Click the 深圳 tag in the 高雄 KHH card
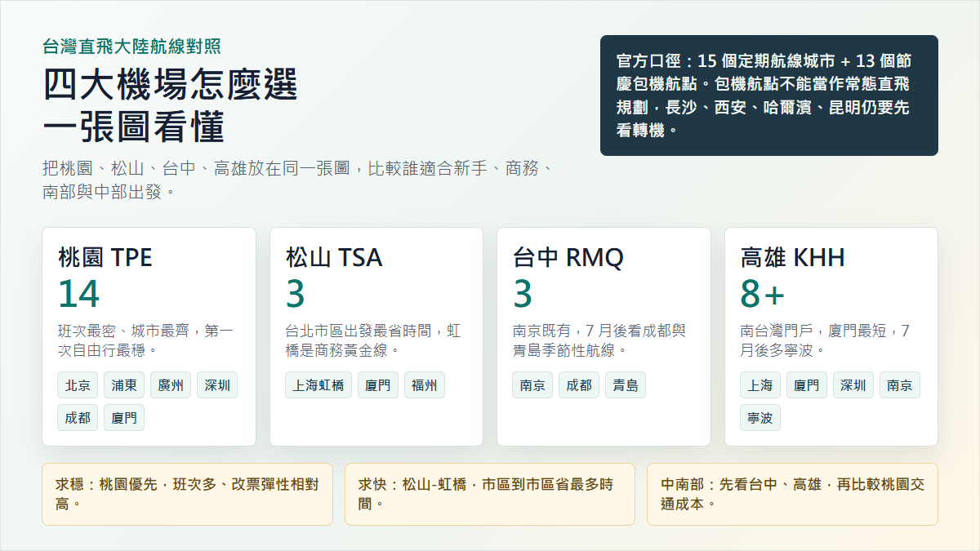Image resolution: width=980 pixels, height=551 pixels. pos(853,385)
